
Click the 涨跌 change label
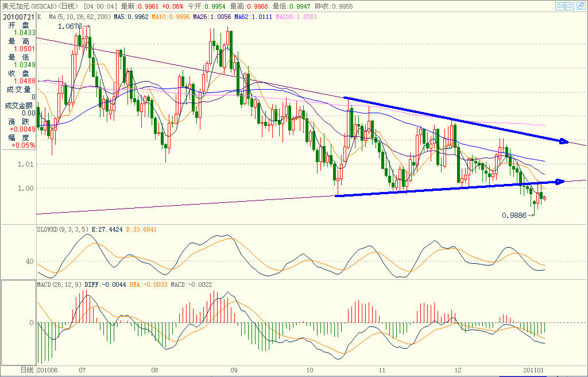pos(19,122)
